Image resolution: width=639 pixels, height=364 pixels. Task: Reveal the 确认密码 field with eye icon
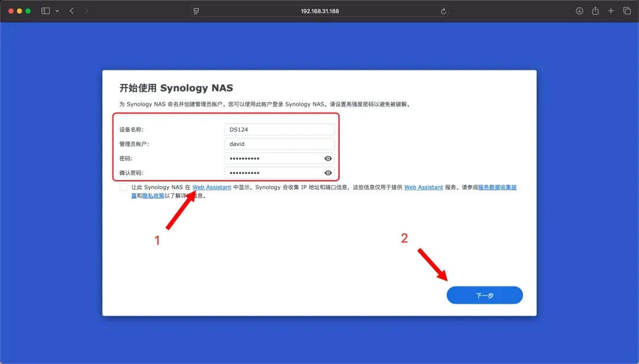pyautogui.click(x=328, y=173)
